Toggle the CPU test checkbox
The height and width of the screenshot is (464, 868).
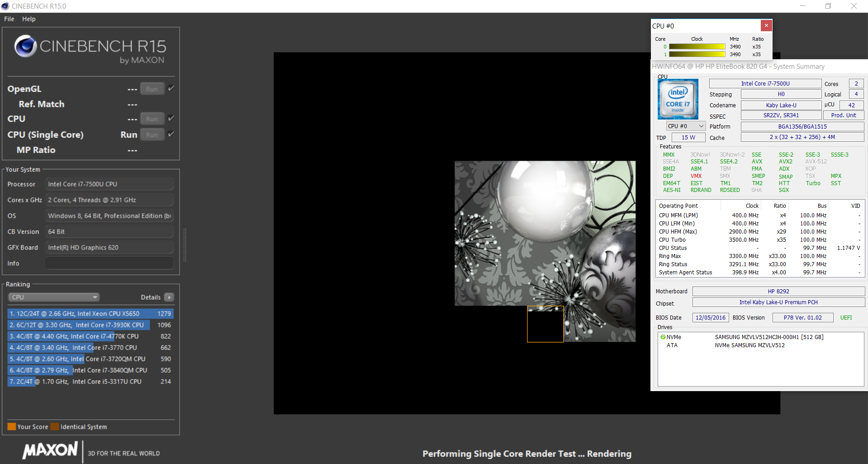(x=171, y=118)
